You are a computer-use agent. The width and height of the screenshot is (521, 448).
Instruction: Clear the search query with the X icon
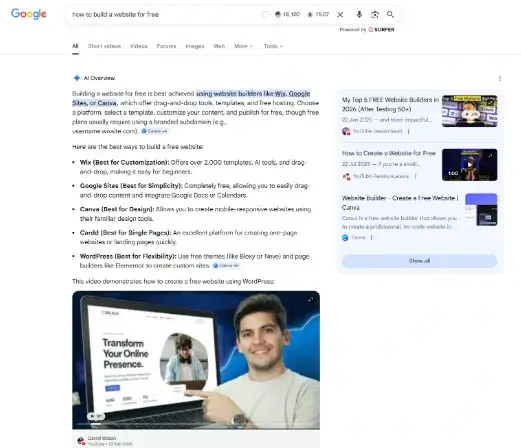click(340, 14)
